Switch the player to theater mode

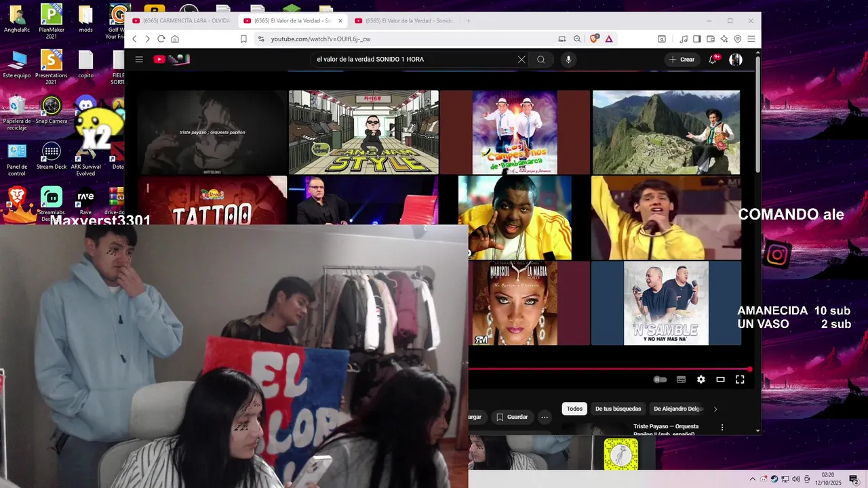[721, 380]
